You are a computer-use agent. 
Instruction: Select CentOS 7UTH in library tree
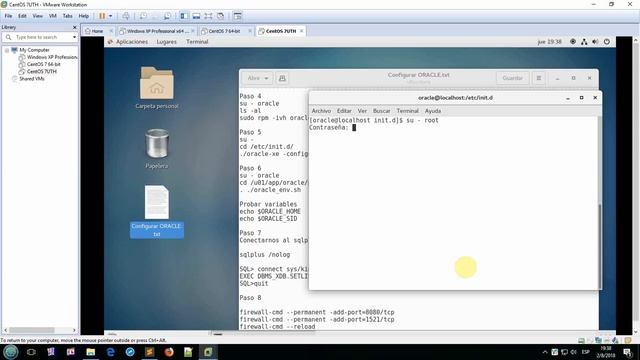(x=38, y=71)
